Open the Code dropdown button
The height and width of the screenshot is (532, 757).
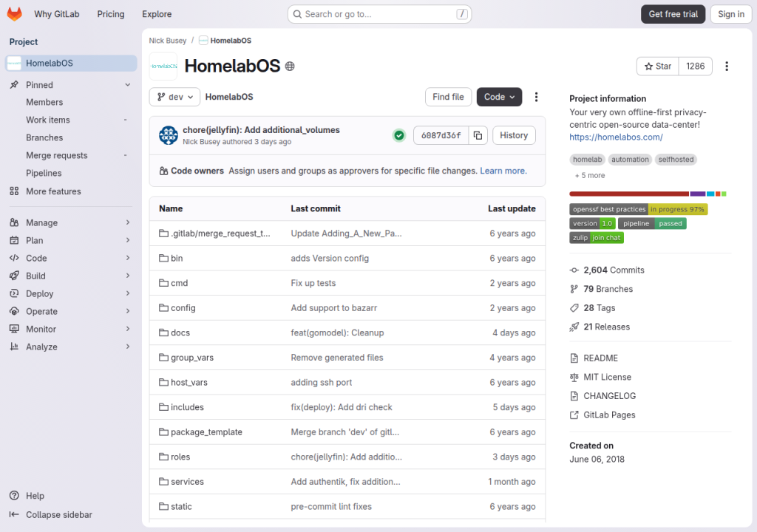(x=499, y=97)
